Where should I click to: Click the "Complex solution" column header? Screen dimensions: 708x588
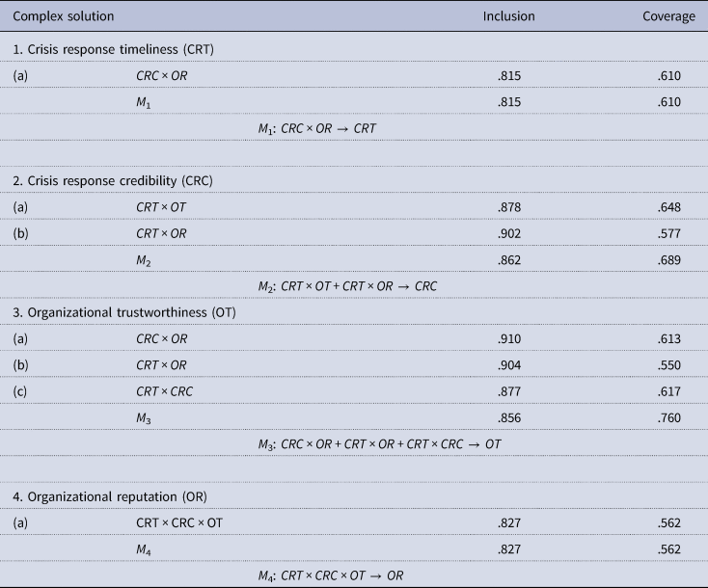[63, 16]
